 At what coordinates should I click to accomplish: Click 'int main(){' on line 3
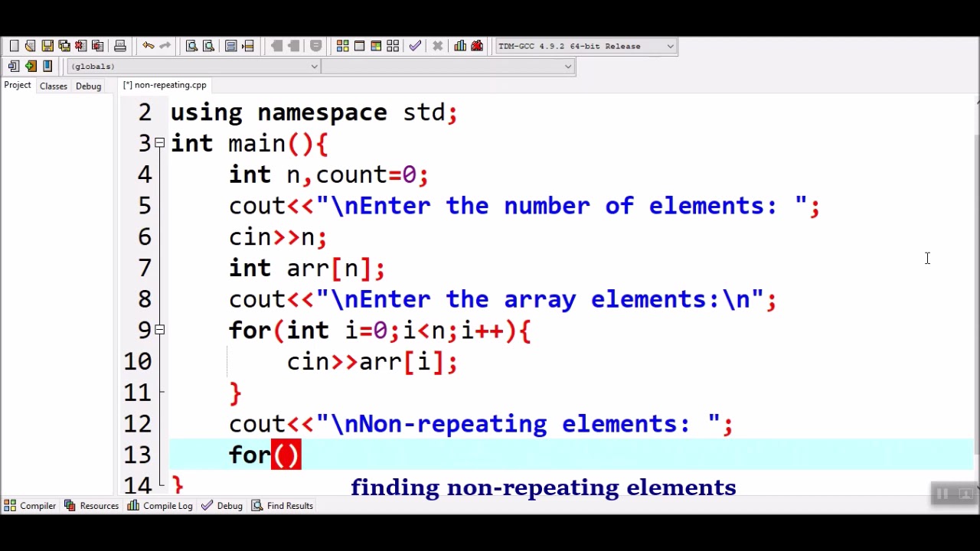(249, 144)
